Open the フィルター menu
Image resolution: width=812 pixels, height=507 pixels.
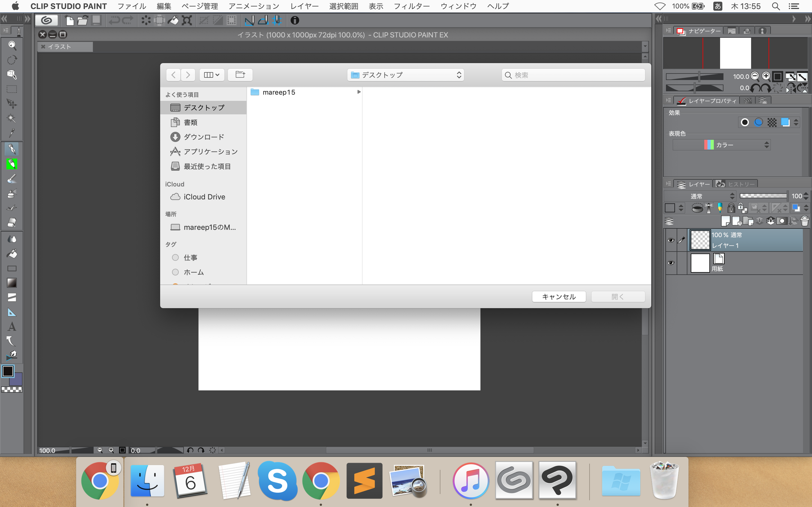(x=411, y=6)
